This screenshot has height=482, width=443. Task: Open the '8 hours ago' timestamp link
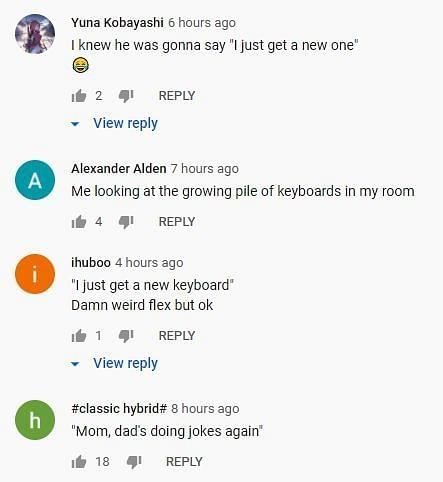205,409
